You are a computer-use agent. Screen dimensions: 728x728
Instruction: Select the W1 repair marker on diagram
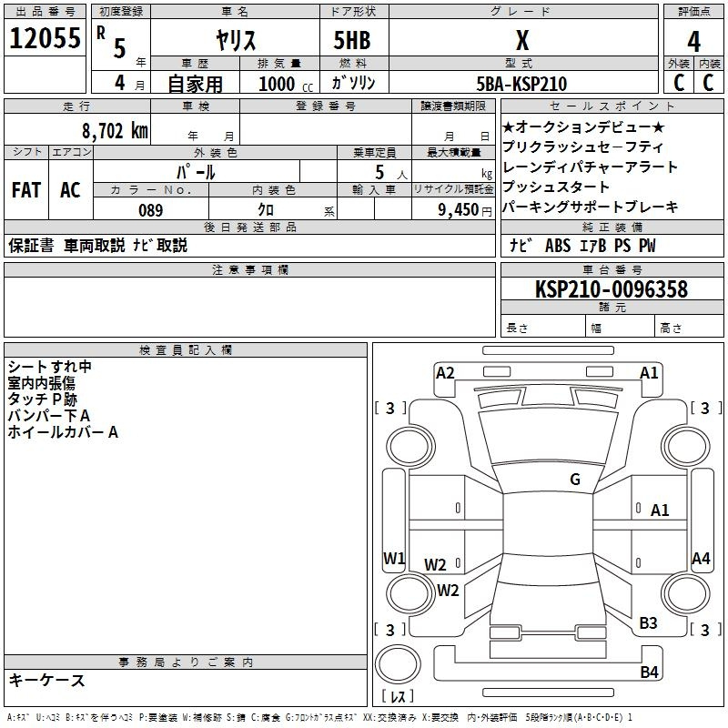394,559
